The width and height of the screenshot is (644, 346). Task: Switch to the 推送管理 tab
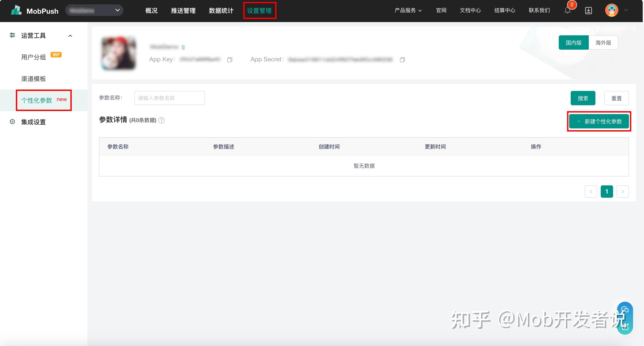point(183,11)
